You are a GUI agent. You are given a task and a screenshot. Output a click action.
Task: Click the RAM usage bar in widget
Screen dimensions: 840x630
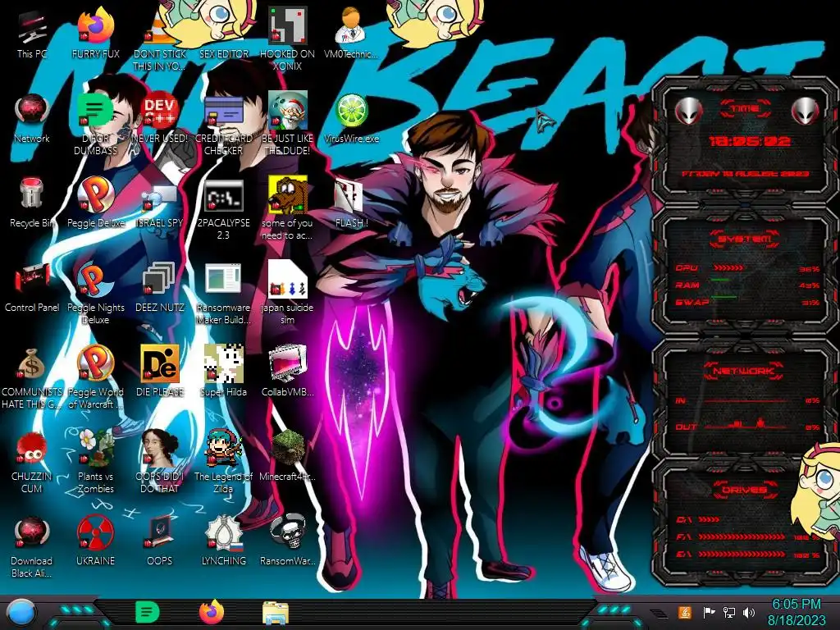720,280
